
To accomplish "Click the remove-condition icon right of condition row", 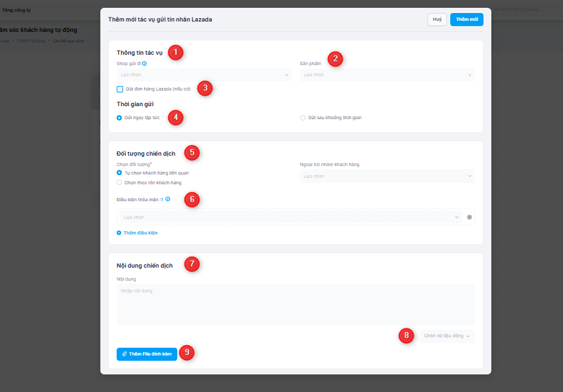I will click(469, 217).
